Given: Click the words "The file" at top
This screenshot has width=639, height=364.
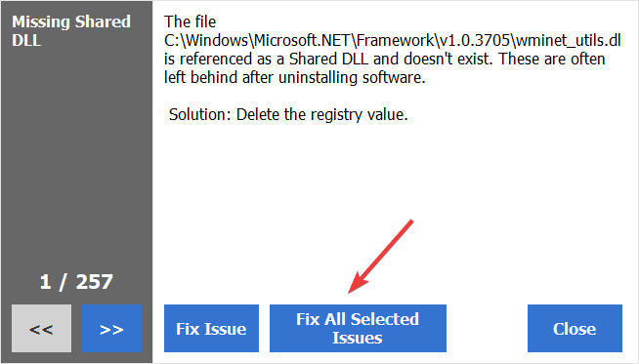Looking at the screenshot, I should pyautogui.click(x=190, y=21).
